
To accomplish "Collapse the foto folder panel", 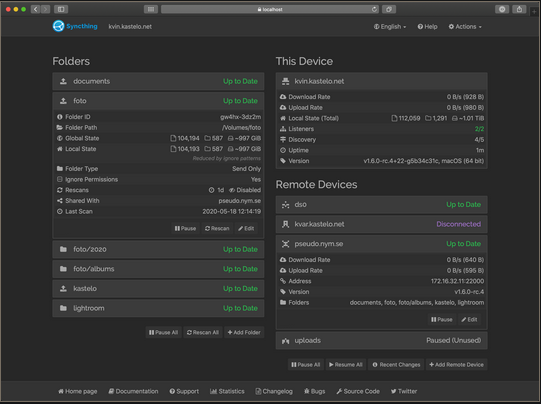I will click(158, 101).
